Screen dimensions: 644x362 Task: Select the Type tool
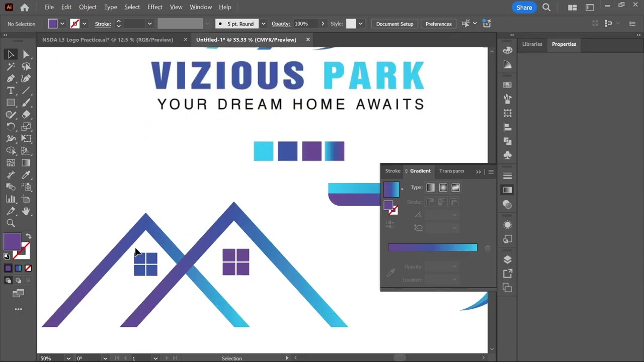(x=11, y=90)
